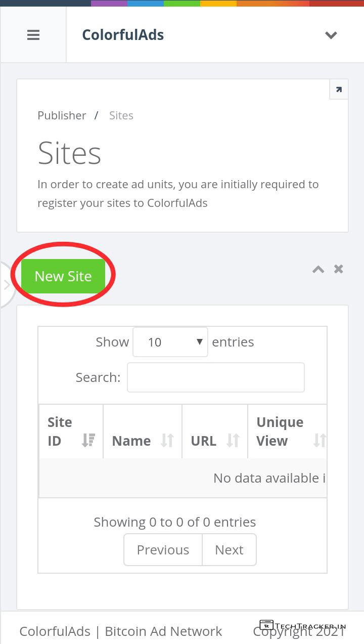Expand the ColorfulAds header chevron dropdown

(331, 35)
